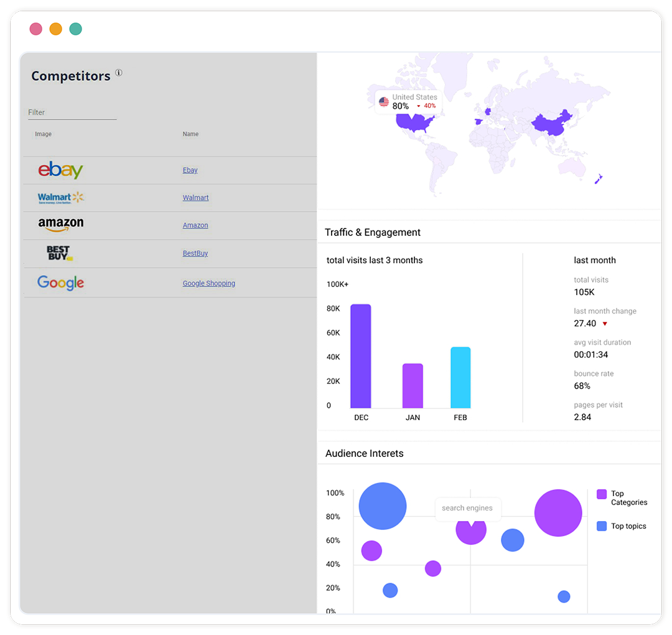
Task: Click the Audience Interets heading
Action: click(x=364, y=454)
